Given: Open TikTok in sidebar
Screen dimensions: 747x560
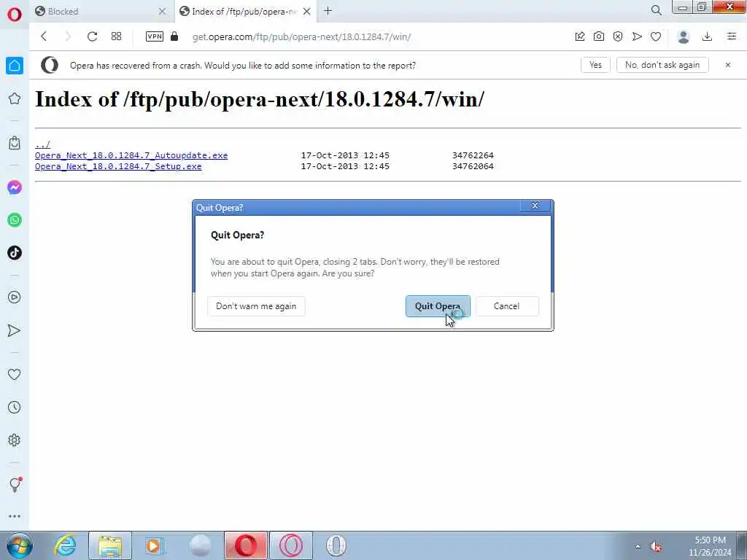Looking at the screenshot, I should click(15, 253).
